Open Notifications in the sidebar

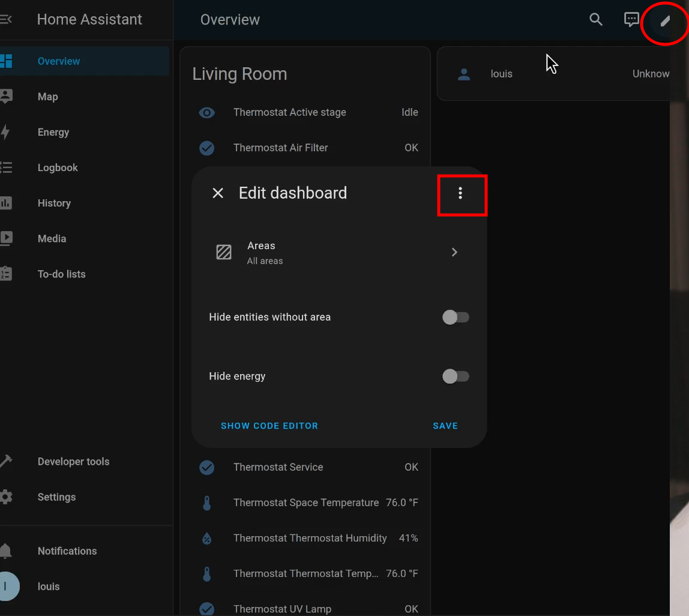pos(85,551)
